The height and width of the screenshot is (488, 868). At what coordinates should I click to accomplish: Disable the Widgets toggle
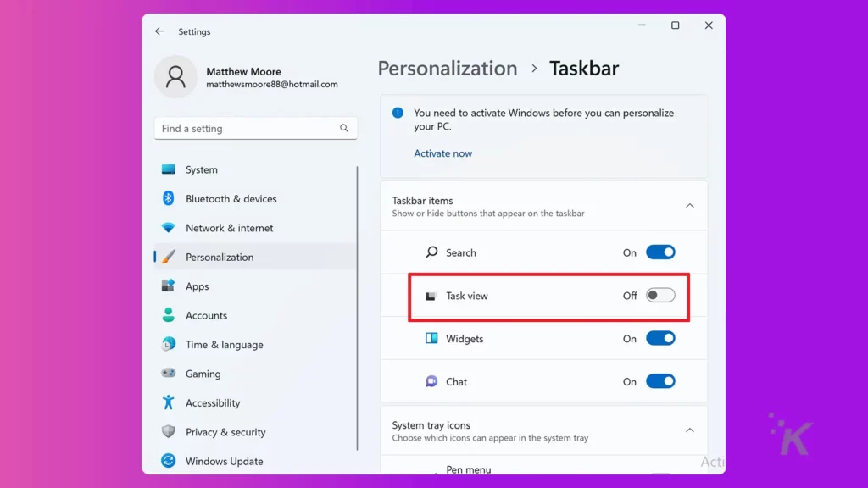coord(660,338)
